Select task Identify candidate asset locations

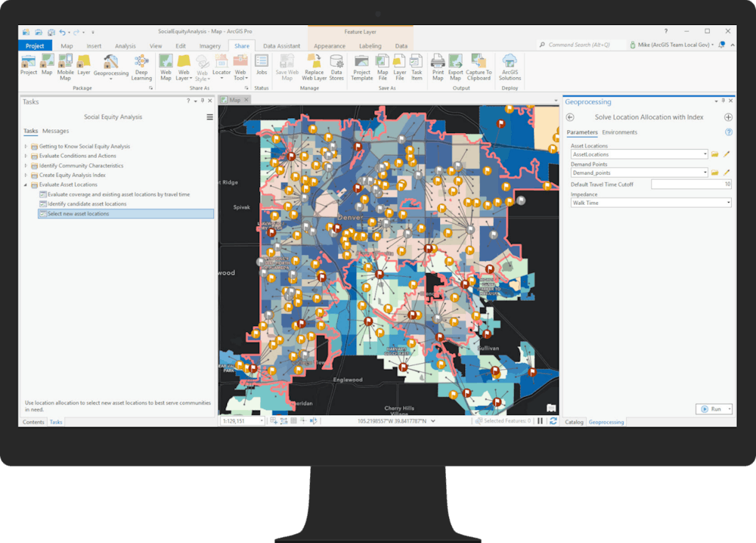[x=87, y=204]
